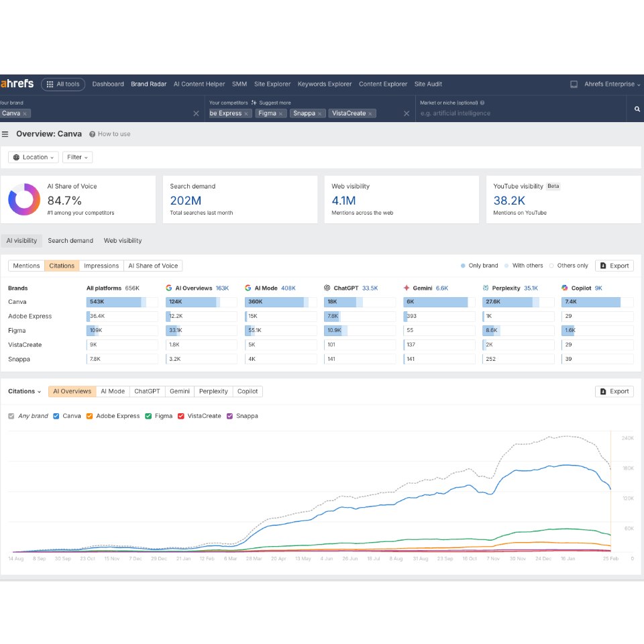Image resolution: width=644 pixels, height=644 pixels.
Task: Select the Impressions tab
Action: (101, 266)
